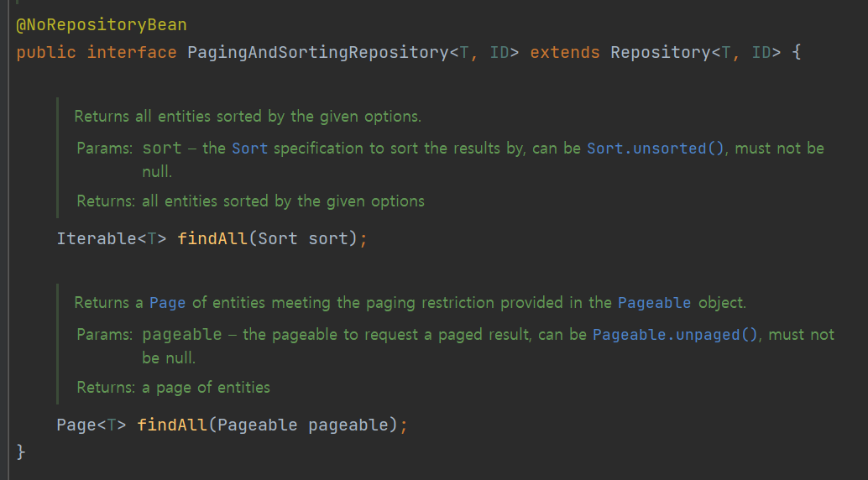Click the @NoRepositoryBean annotation
868x480 pixels.
pos(102,25)
